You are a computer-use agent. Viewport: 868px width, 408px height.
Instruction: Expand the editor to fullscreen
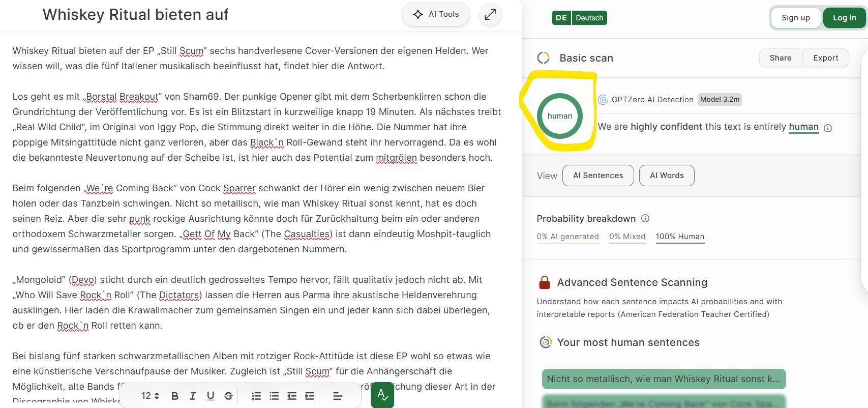pyautogui.click(x=490, y=15)
